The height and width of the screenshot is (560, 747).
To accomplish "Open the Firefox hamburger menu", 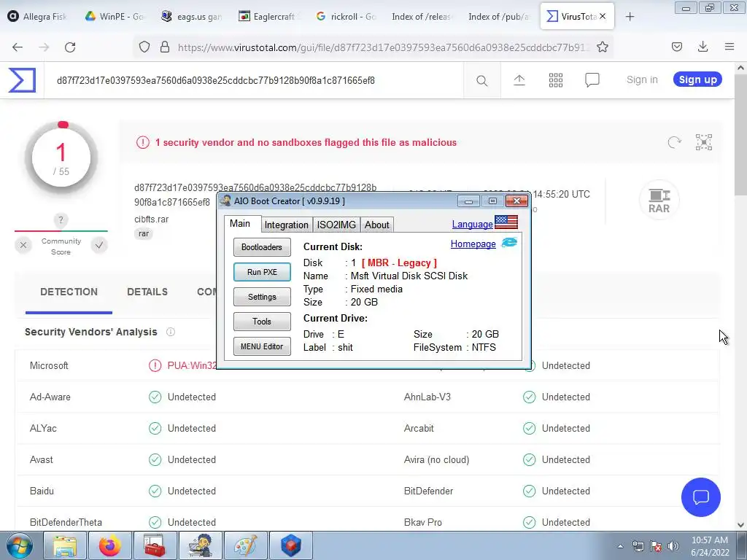I will coord(729,47).
